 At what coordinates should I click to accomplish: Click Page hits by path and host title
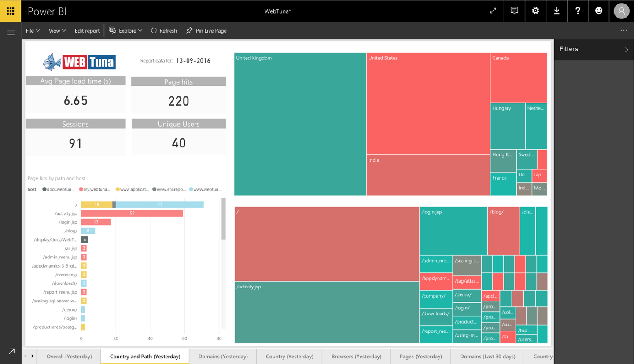coord(56,178)
